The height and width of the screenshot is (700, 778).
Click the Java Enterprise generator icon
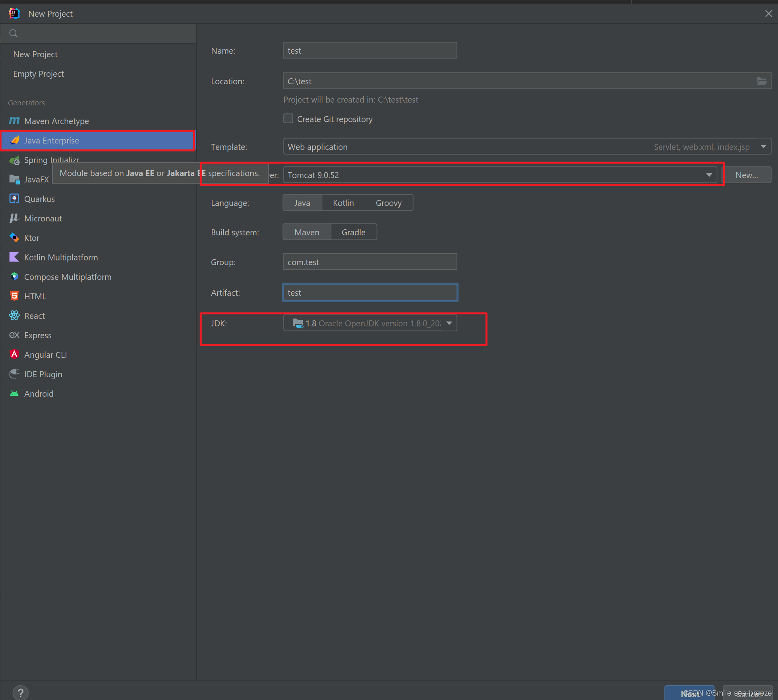[14, 140]
